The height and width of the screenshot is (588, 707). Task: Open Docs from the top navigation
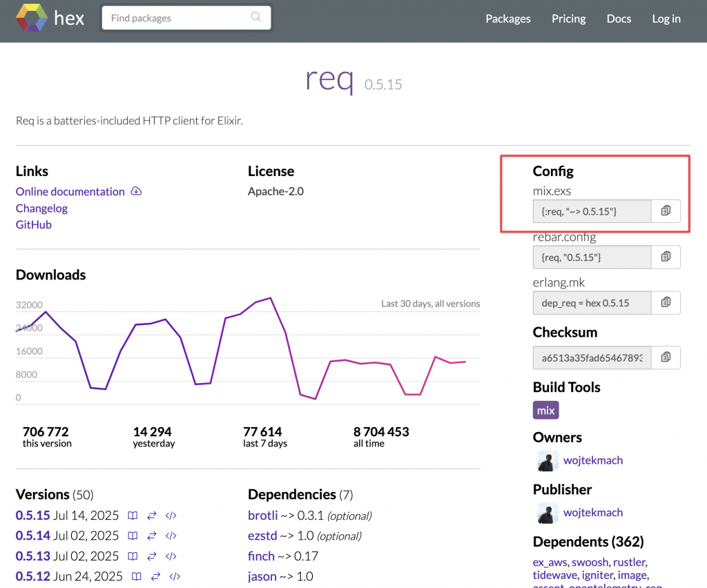point(619,19)
